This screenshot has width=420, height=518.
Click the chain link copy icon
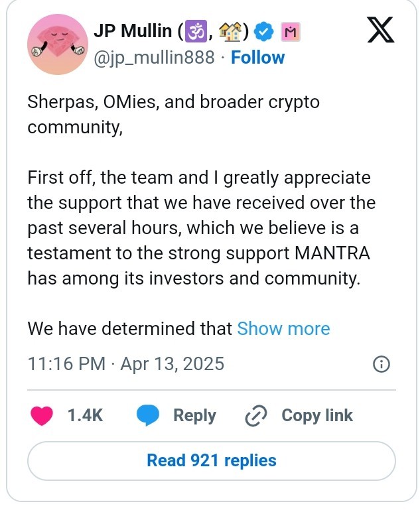pyautogui.click(x=255, y=416)
